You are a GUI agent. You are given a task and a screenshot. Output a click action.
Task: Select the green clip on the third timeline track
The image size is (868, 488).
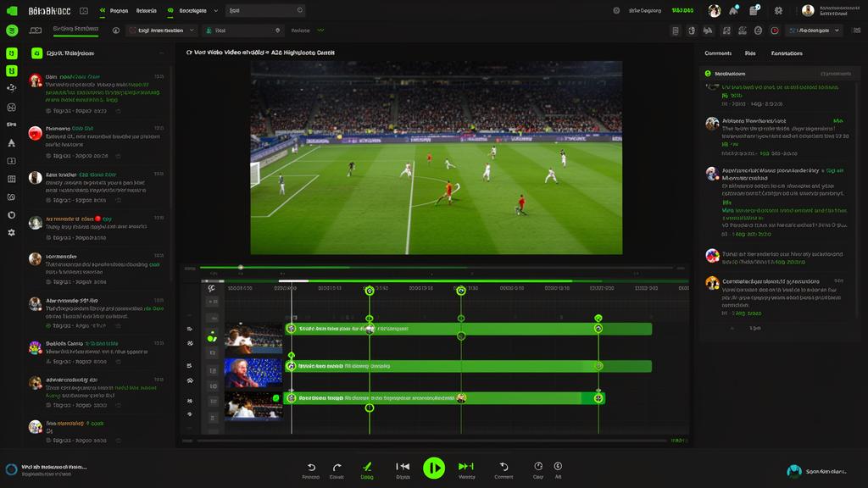click(x=444, y=398)
